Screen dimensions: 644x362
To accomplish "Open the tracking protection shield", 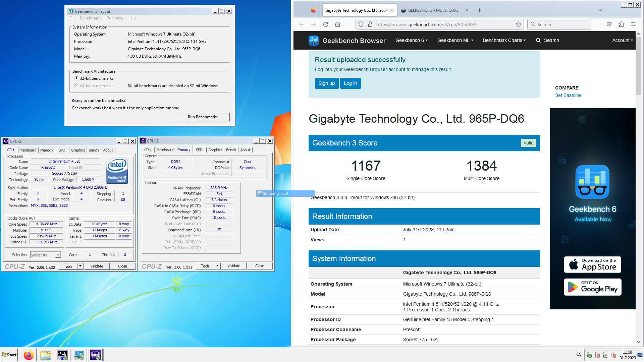I will 361,24.
